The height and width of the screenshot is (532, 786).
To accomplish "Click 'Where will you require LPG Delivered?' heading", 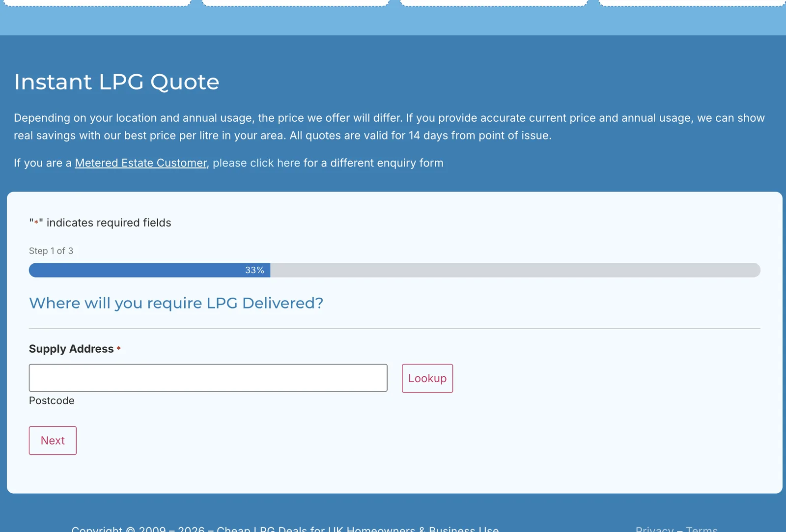I will pyautogui.click(x=176, y=303).
